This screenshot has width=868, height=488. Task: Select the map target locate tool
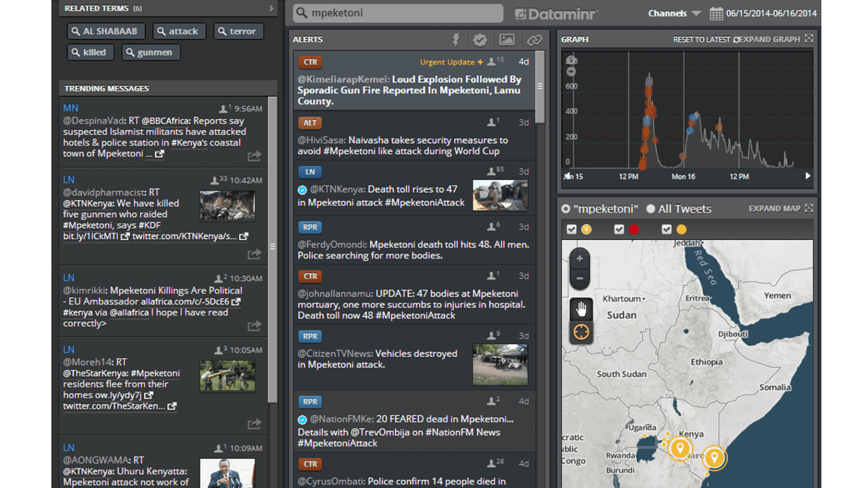coord(581,331)
